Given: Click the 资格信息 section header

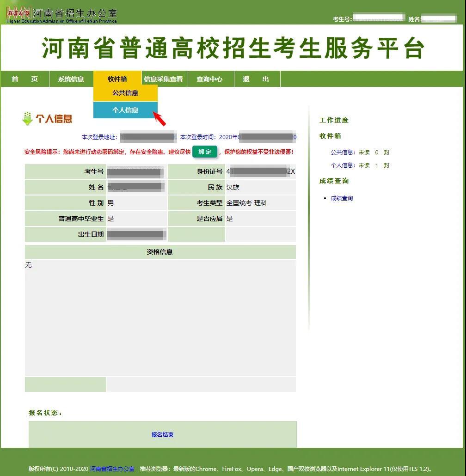Looking at the screenshot, I should click(160, 251).
